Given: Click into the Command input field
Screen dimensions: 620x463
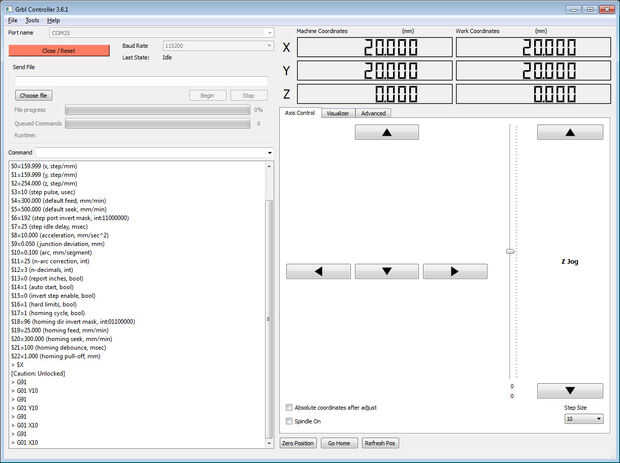Looking at the screenshot, I should point(151,153).
